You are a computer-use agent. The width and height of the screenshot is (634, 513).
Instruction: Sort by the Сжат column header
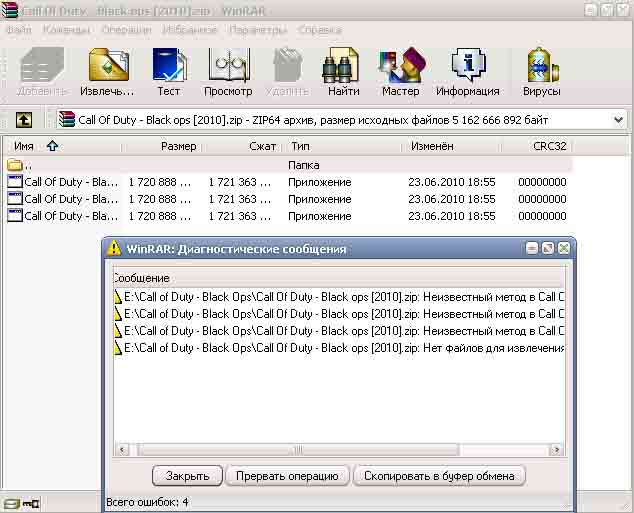pos(245,146)
